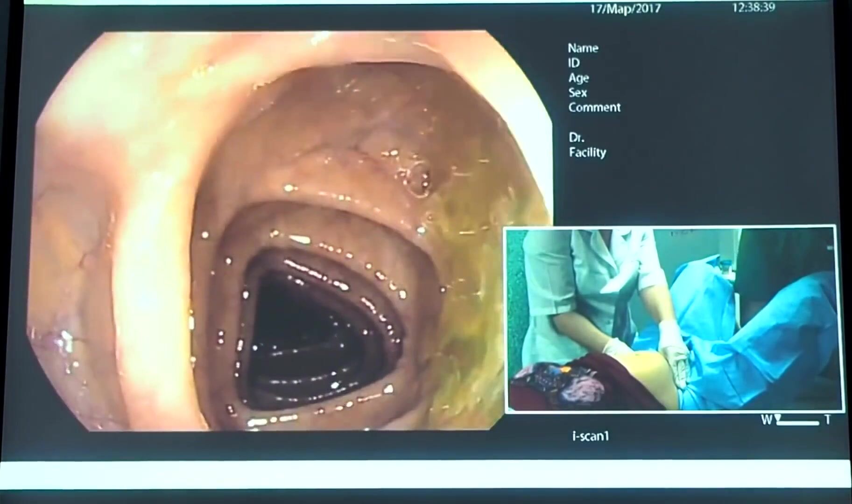Click the W wide-zoom indicator letter
852x504 pixels.
click(767, 420)
